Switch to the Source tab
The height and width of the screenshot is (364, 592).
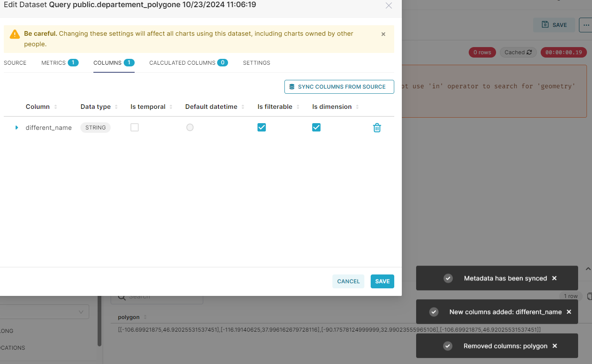[15, 63]
